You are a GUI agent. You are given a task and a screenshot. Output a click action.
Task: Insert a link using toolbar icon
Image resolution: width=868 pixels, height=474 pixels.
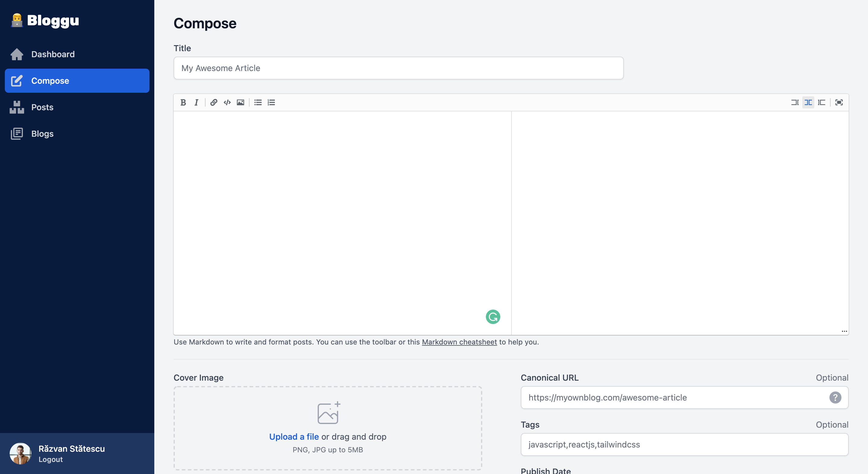point(214,102)
